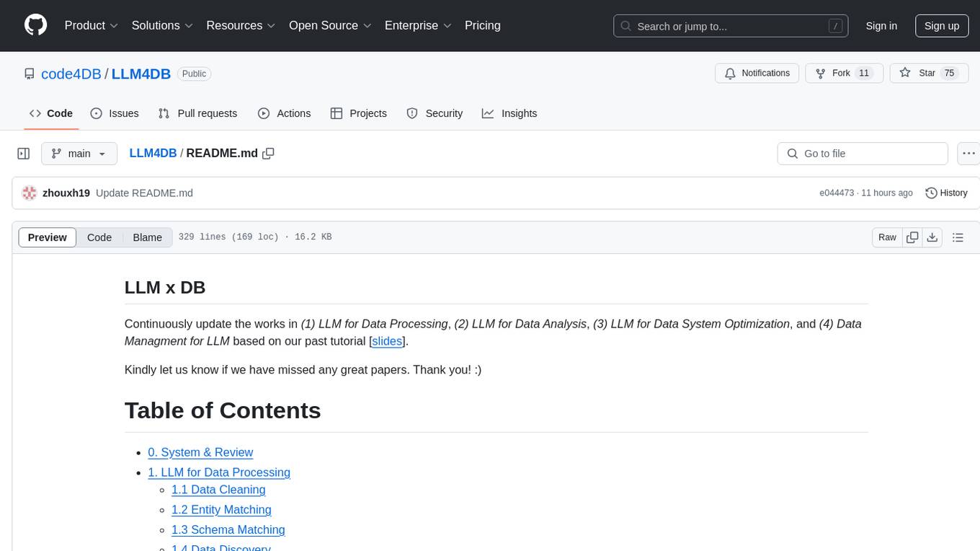Open the Raw file view
Viewport: 980px width, 551px height.
[x=887, y=237]
